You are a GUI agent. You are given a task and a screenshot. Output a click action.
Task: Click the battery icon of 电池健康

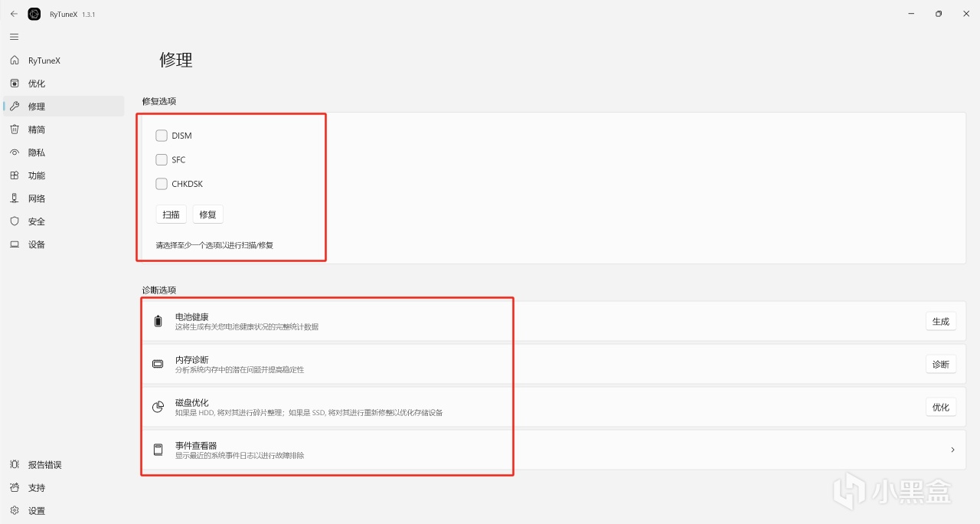tap(158, 321)
